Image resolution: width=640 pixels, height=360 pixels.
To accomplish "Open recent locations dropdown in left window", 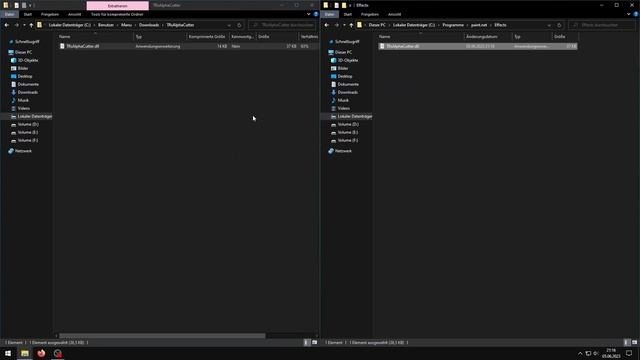I will 24,25.
